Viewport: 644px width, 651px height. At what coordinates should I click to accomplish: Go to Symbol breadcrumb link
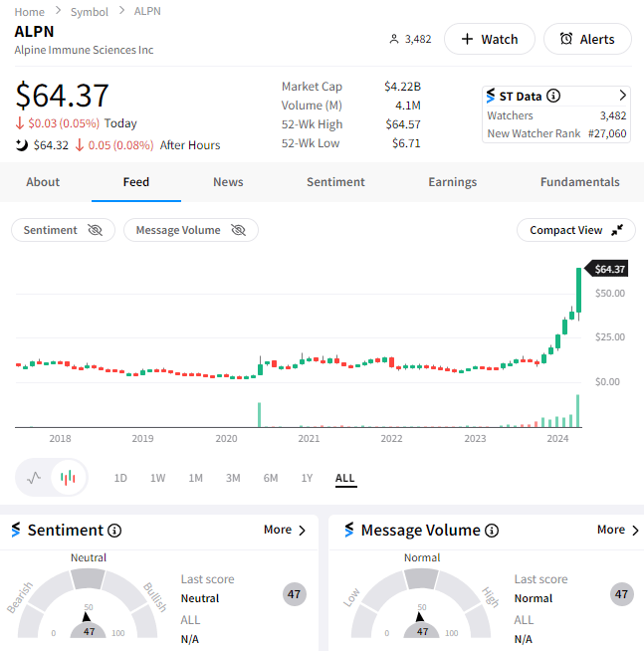coord(90,12)
